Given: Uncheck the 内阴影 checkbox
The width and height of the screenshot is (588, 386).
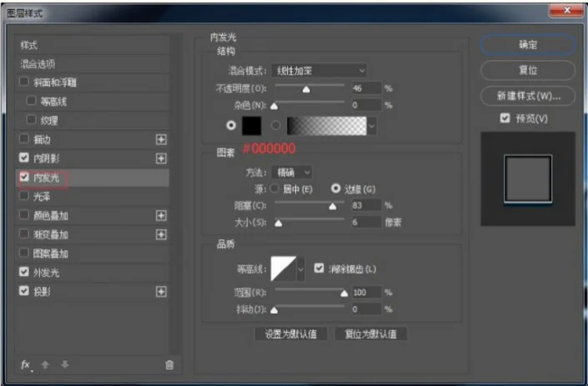Looking at the screenshot, I should pyautogui.click(x=24, y=158).
